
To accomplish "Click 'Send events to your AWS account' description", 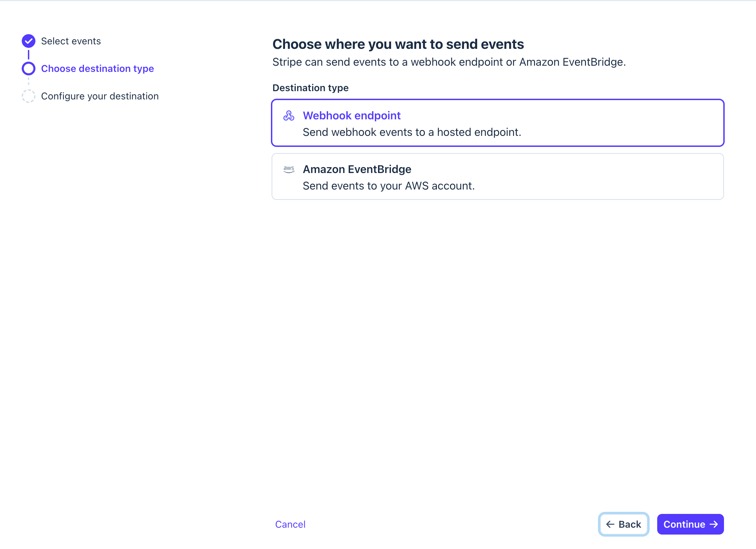I will click(389, 186).
